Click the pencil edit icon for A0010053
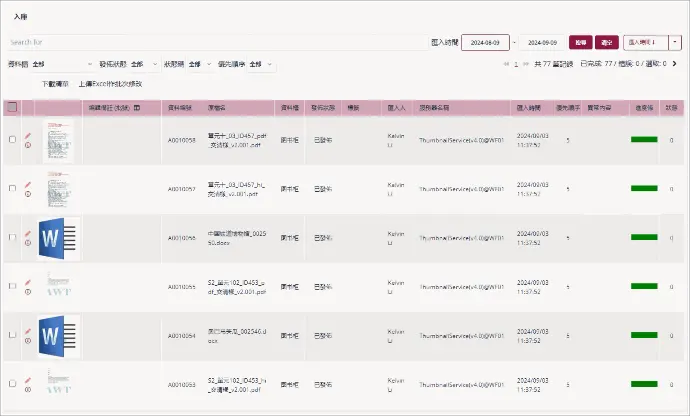The width and height of the screenshot is (690, 416). coord(28,379)
